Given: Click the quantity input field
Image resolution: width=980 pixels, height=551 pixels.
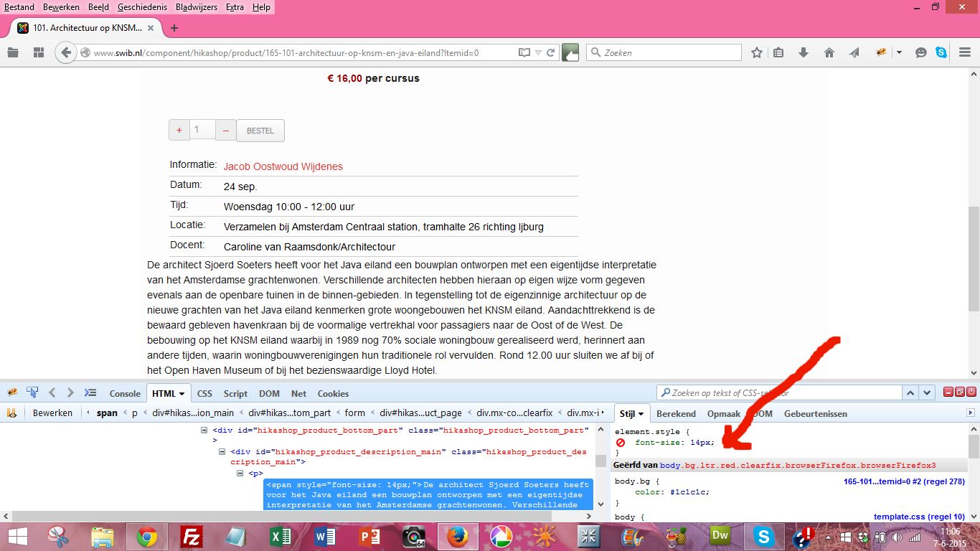Looking at the screenshot, I should point(203,129).
